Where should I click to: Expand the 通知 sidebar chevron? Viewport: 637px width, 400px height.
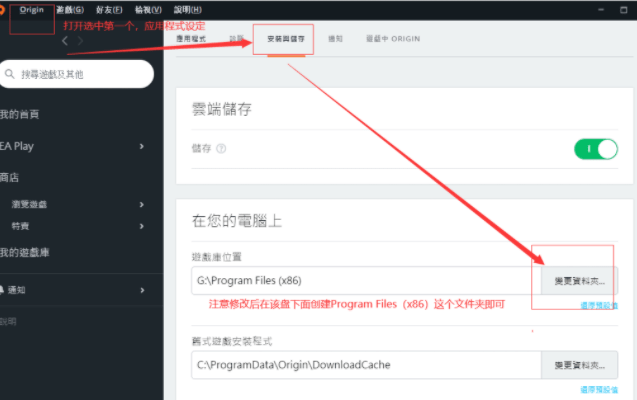coord(141,290)
